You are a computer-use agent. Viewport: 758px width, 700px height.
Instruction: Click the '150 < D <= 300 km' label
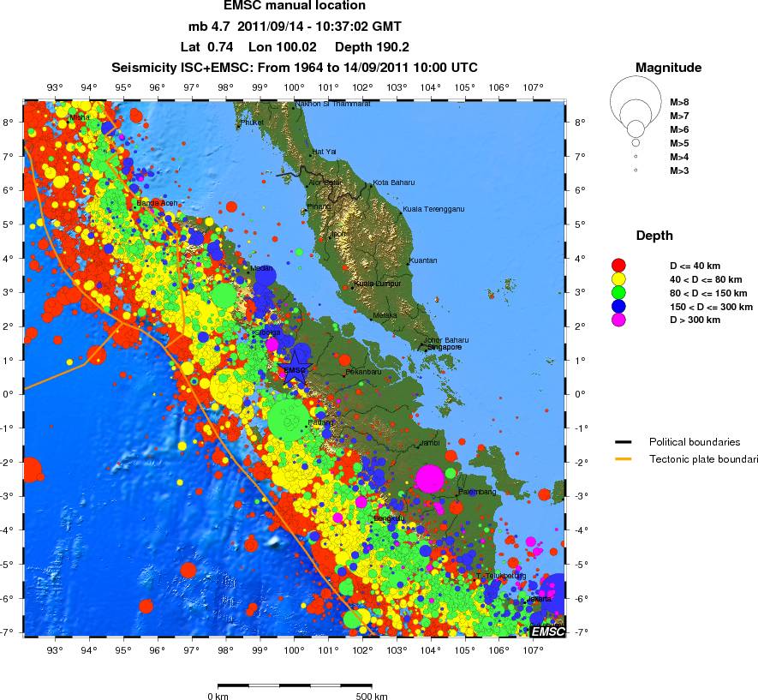coord(711,307)
